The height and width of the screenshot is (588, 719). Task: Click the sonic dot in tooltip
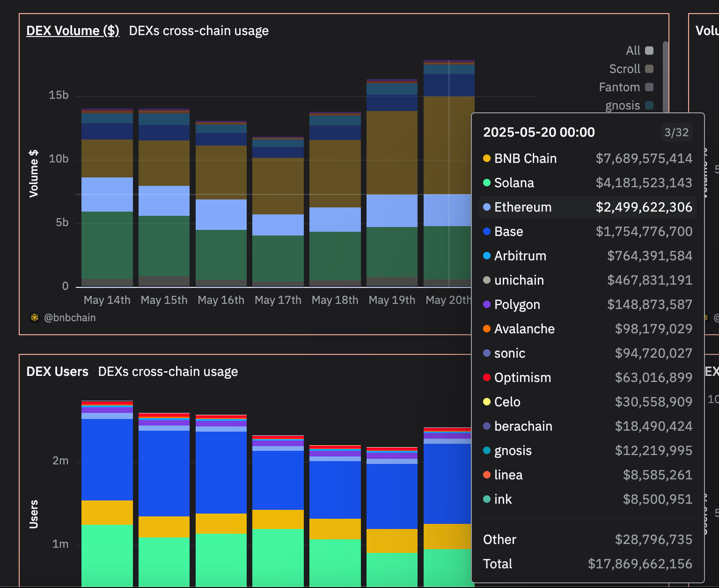click(x=487, y=353)
